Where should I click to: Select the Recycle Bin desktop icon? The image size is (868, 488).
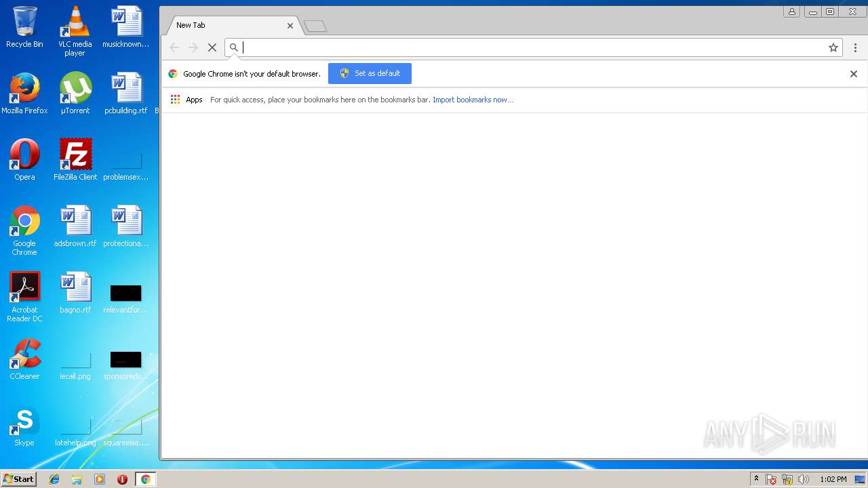[24, 27]
